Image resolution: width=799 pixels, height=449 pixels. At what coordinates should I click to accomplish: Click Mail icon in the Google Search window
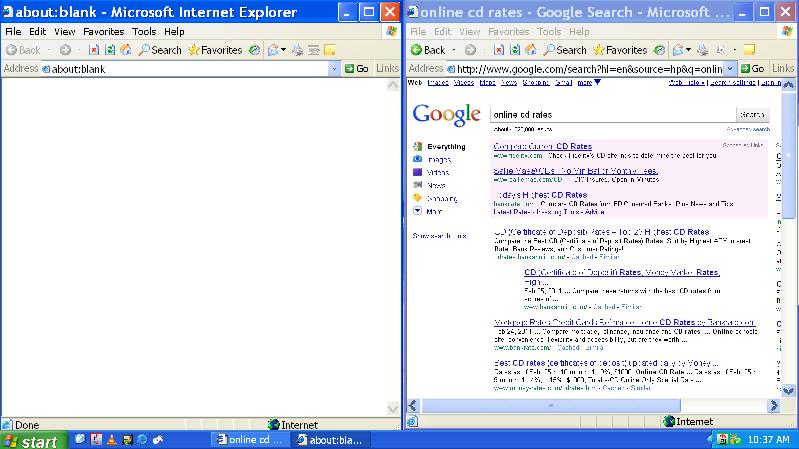[678, 50]
